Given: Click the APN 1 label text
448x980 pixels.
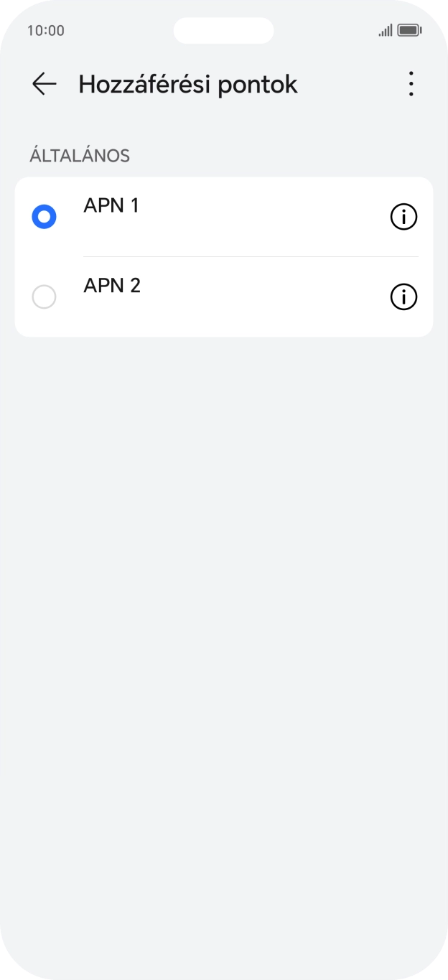Looking at the screenshot, I should coord(111,205).
